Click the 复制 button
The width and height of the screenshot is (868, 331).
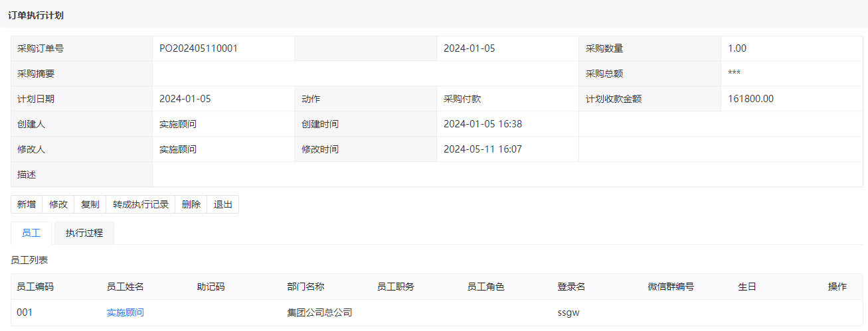click(90, 204)
